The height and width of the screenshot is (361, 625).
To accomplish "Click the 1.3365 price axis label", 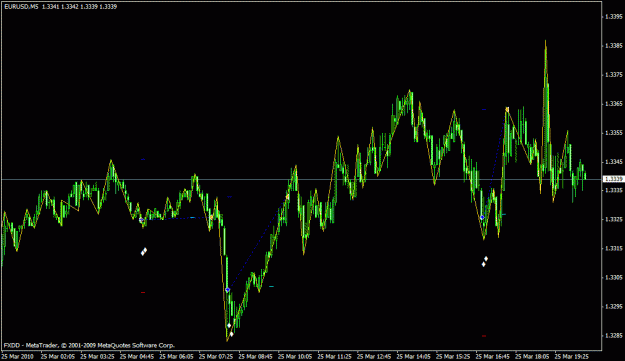I will (x=613, y=104).
